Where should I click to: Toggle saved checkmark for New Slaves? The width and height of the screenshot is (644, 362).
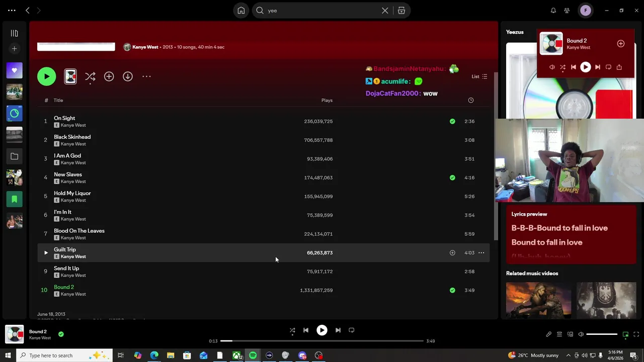(452, 177)
